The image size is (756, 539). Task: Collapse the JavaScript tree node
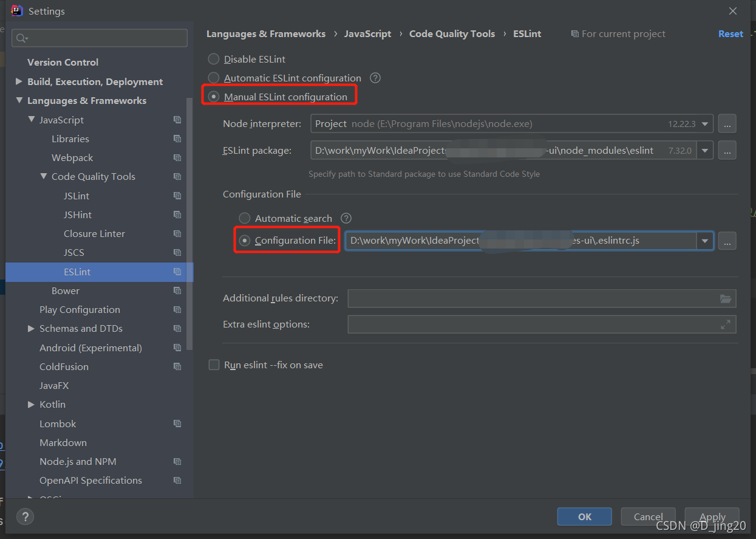31,120
